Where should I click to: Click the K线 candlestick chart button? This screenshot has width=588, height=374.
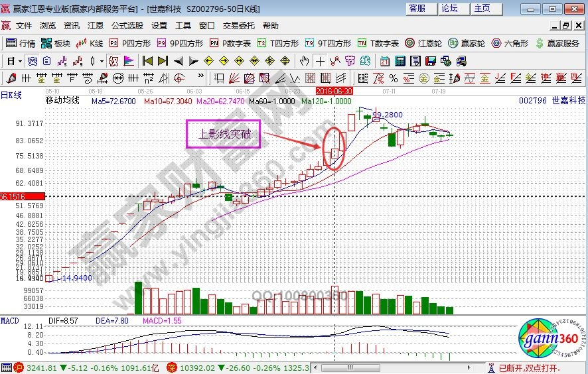(89, 43)
